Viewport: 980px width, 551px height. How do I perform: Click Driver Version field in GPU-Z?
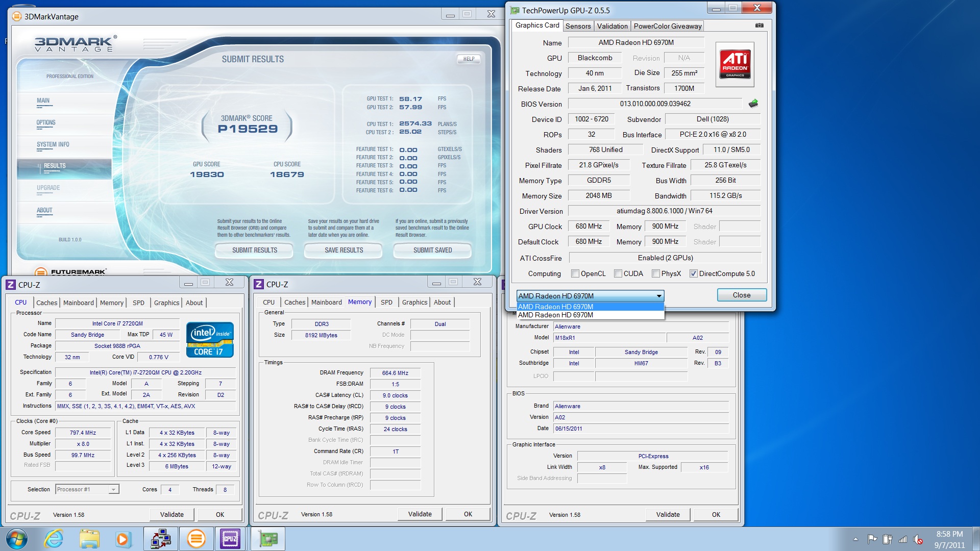[x=665, y=211]
